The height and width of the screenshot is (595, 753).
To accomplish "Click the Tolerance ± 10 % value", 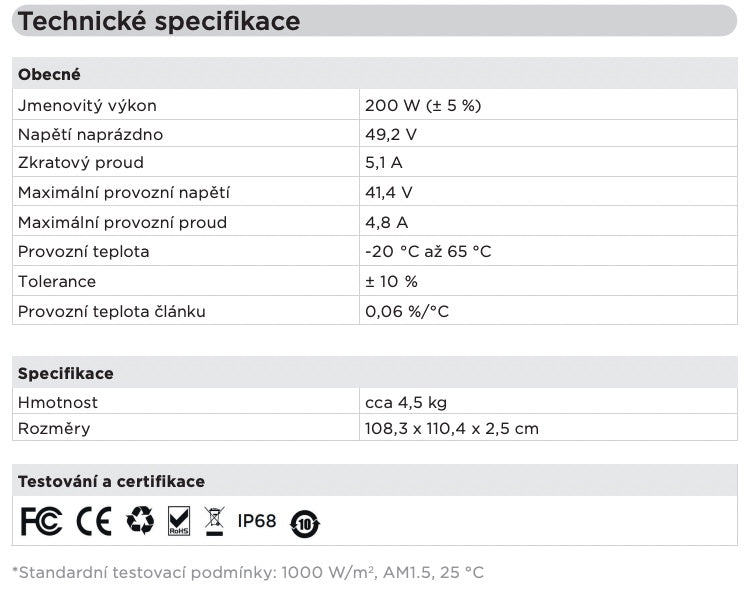I will [x=391, y=281].
